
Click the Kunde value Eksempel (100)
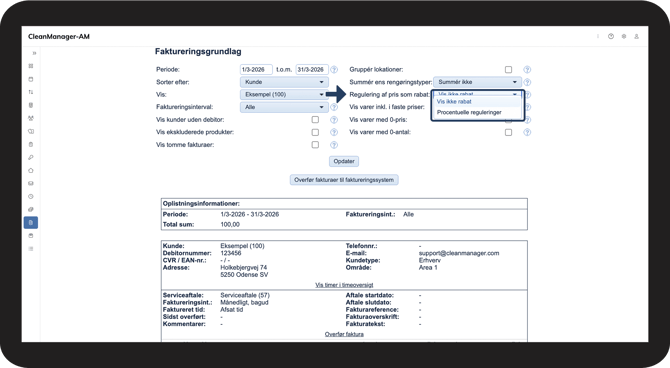(x=242, y=246)
